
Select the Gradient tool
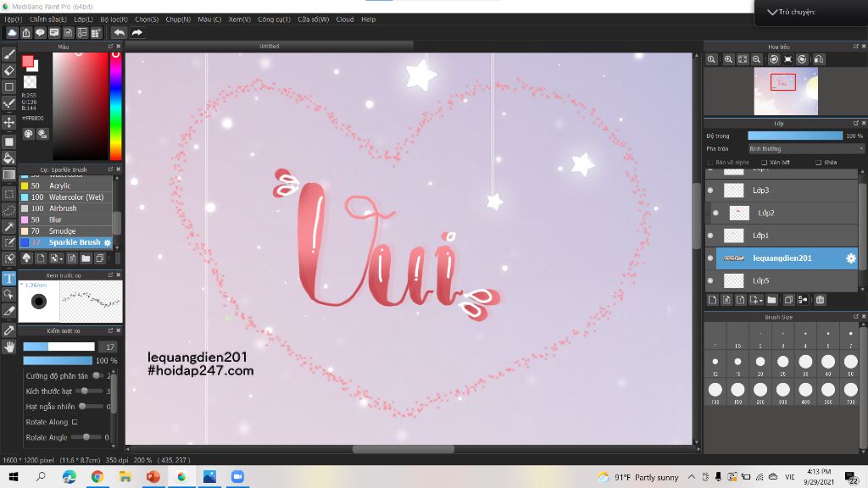[8, 175]
